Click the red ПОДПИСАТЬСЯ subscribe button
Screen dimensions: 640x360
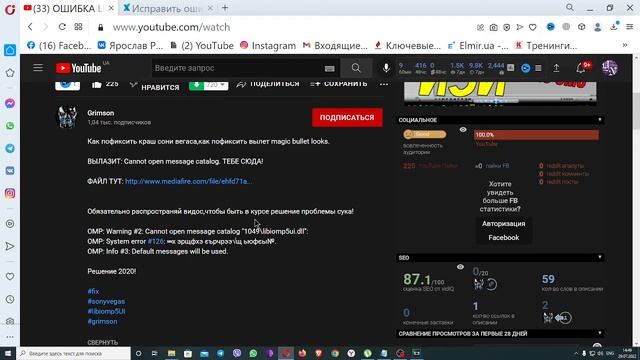[x=347, y=118]
